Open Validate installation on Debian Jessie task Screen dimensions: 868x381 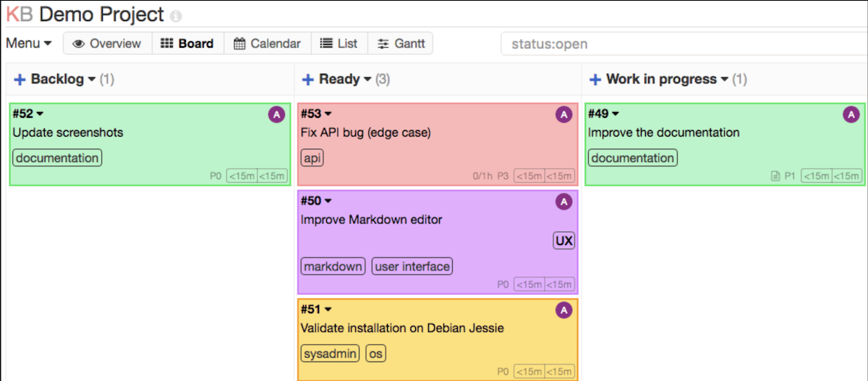tap(402, 328)
